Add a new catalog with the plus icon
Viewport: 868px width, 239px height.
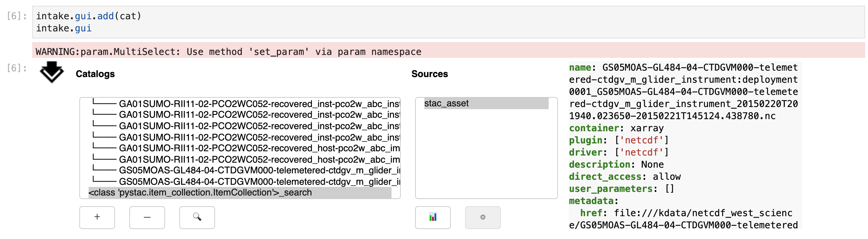point(97,218)
